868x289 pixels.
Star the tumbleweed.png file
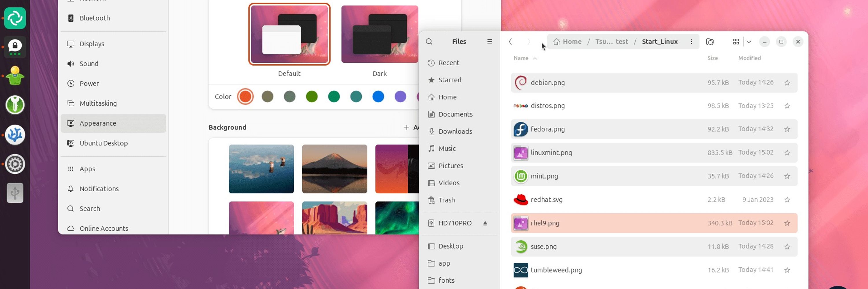click(787, 270)
